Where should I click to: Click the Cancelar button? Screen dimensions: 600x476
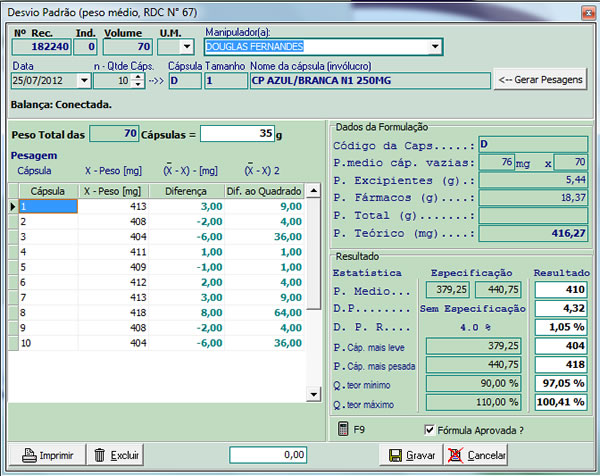[476, 455]
